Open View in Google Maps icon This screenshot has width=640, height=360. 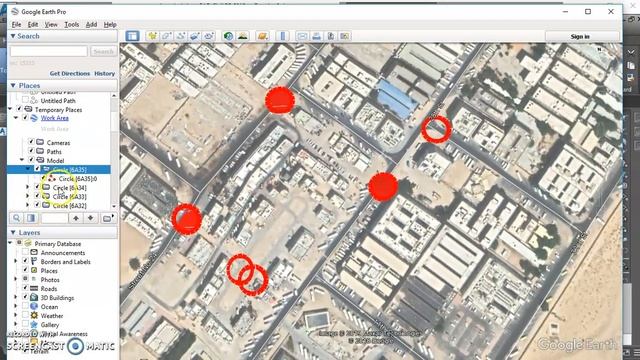(x=345, y=36)
